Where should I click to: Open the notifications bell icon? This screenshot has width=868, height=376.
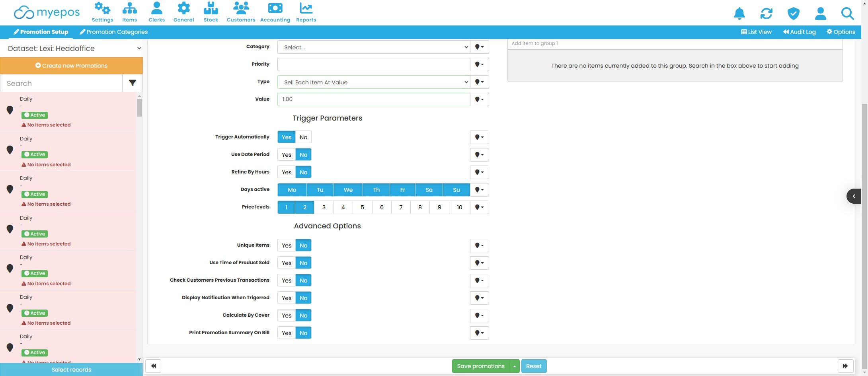[x=739, y=14]
